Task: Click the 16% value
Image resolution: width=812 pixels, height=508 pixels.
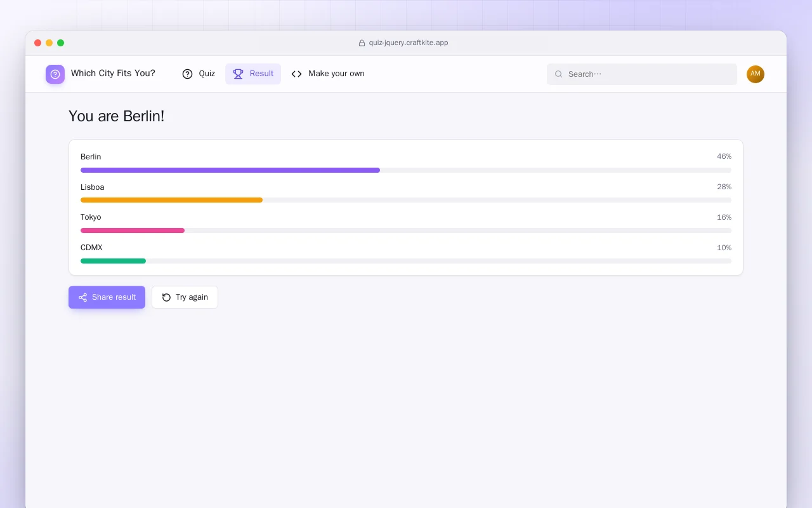Action: [x=724, y=217]
